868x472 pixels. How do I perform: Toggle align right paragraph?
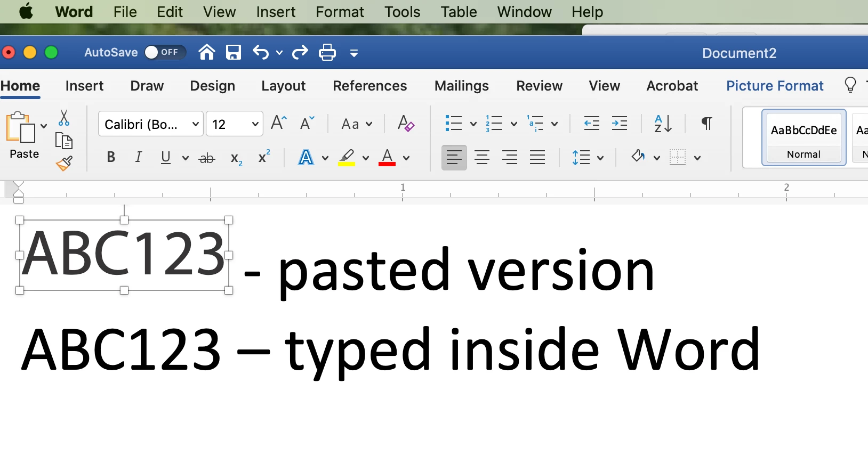[x=510, y=158]
